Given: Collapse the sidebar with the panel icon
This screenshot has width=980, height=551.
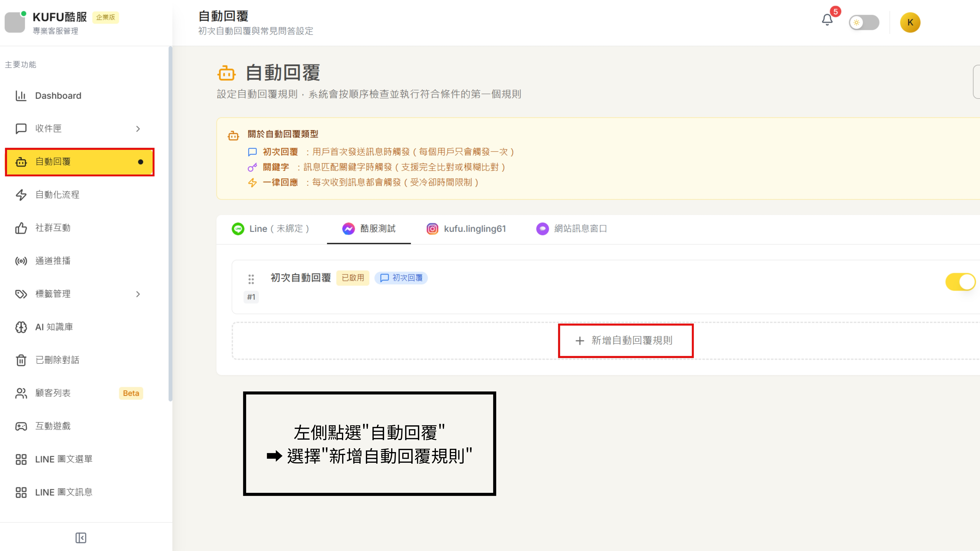Looking at the screenshot, I should click(81, 538).
